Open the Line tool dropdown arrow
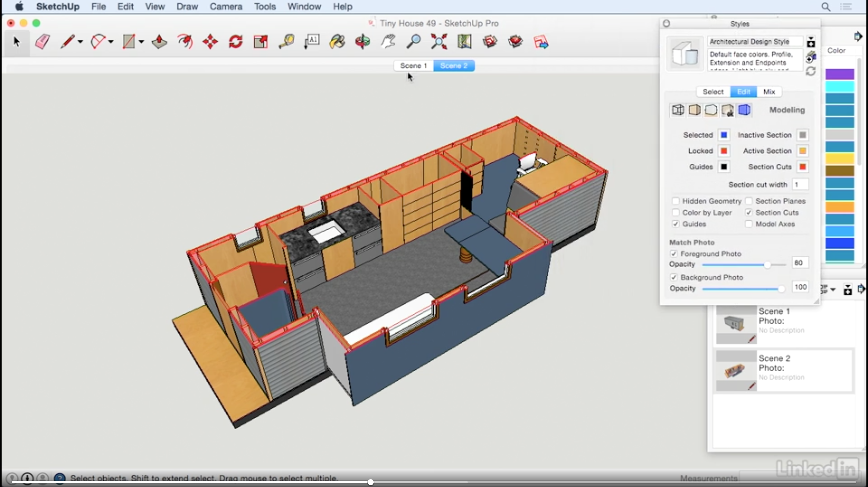868x487 pixels. coord(80,42)
